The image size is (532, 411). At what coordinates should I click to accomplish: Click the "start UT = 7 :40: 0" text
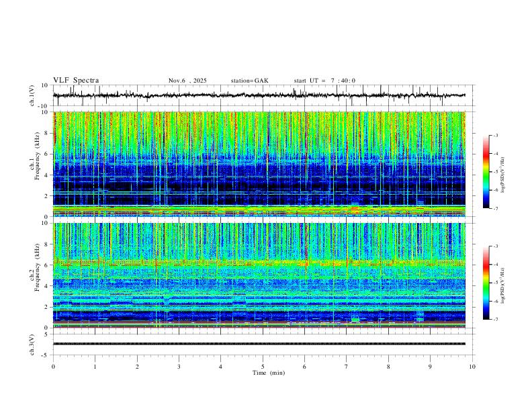324,81
